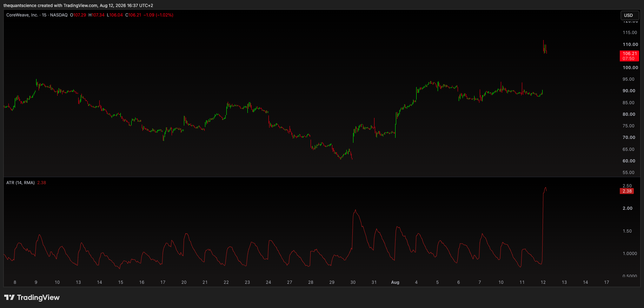Click the 2.00 ATR axis label

(628, 208)
